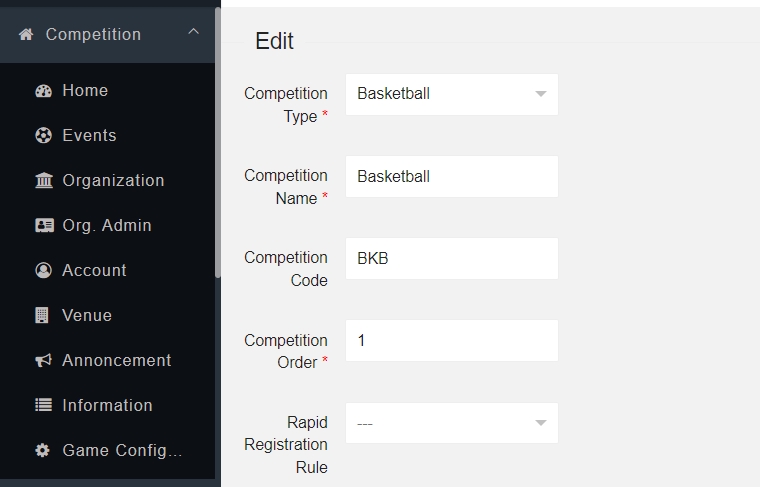Viewport: 760px width, 487px height.
Task: Click the megaphone Annoncement icon
Action: pyautogui.click(x=43, y=361)
